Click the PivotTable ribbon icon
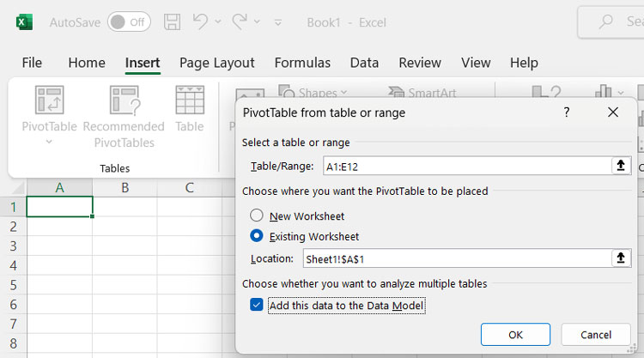Image resolution: width=644 pixels, height=358 pixels. coord(49,100)
